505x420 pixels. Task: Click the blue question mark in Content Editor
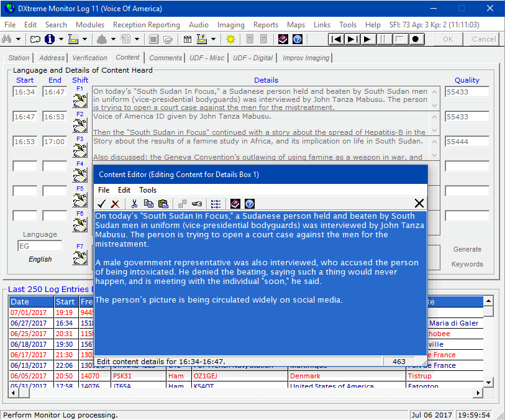(250, 204)
